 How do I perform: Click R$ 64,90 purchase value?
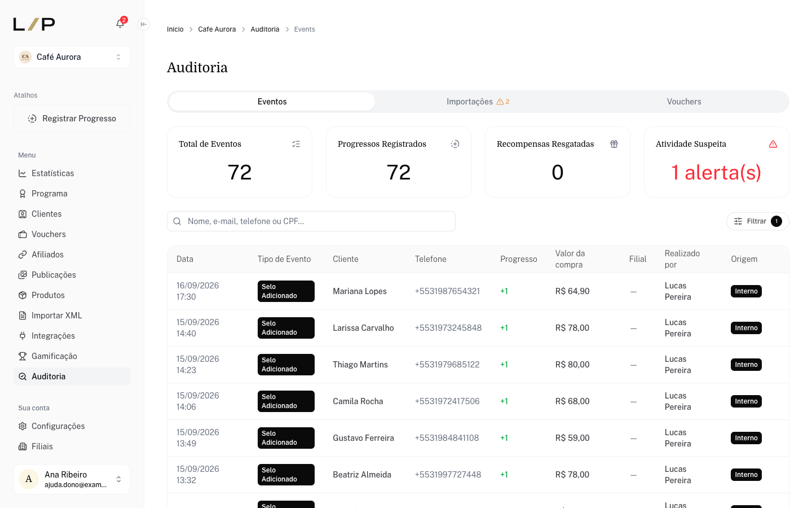(572, 291)
